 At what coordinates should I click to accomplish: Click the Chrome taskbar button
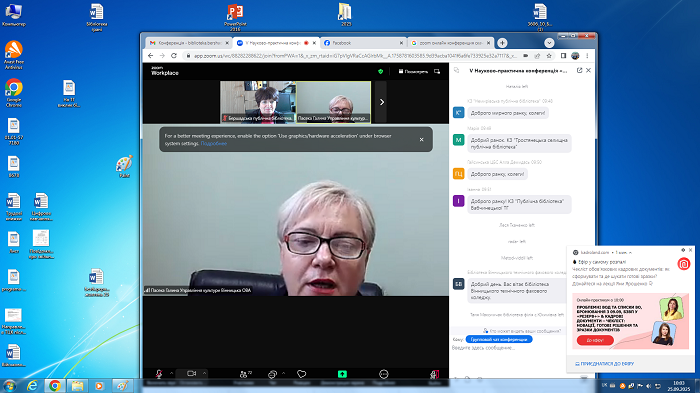pyautogui.click(x=55, y=386)
